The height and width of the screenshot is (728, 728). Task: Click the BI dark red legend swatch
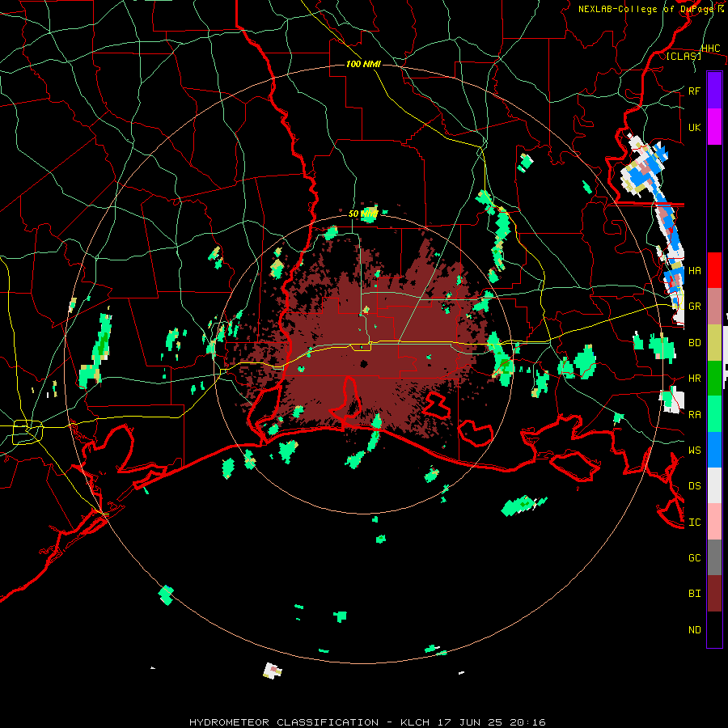click(714, 594)
